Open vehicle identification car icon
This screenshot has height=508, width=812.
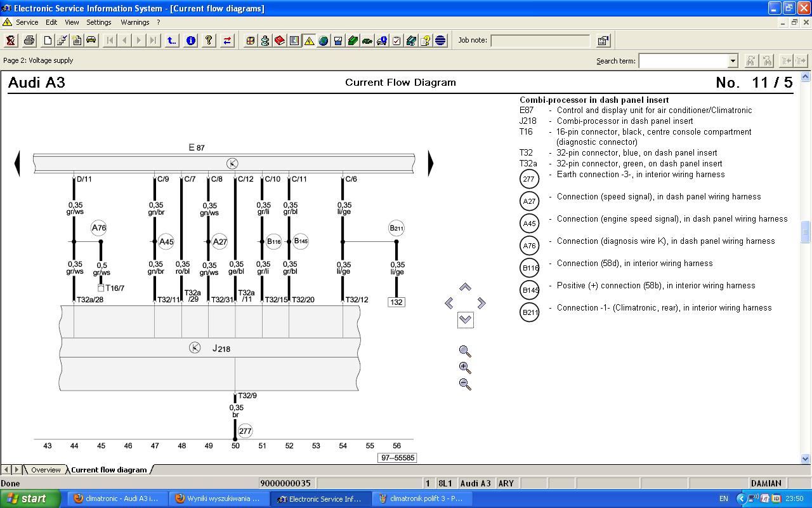coord(91,41)
